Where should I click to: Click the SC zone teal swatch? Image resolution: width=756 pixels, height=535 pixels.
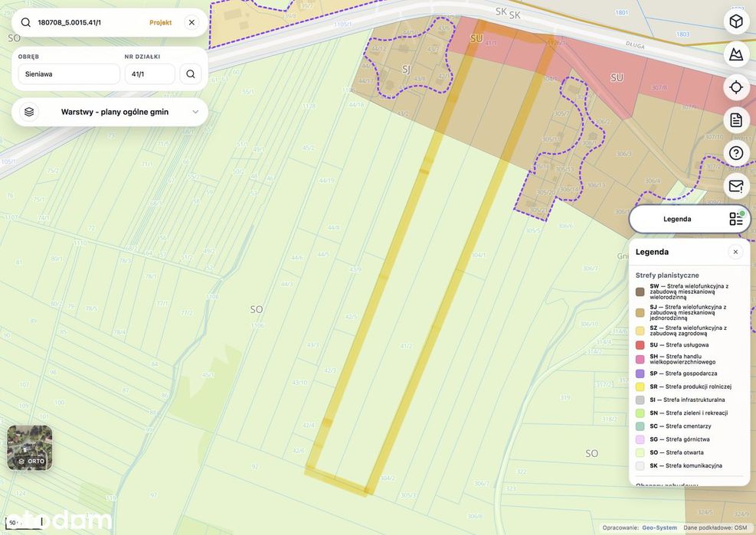click(640, 426)
